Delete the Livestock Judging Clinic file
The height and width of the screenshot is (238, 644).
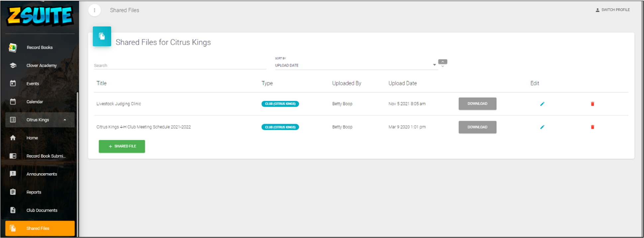[592, 104]
